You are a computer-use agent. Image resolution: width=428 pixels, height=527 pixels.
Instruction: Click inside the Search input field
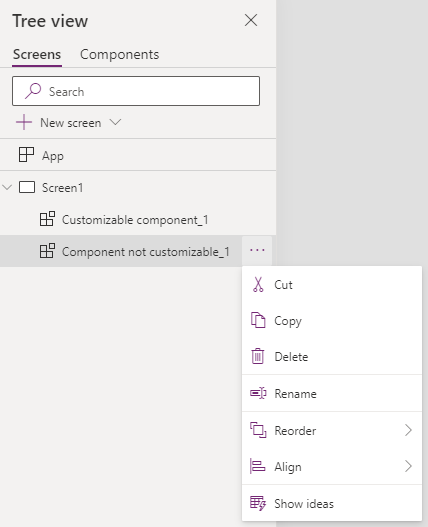(136, 91)
